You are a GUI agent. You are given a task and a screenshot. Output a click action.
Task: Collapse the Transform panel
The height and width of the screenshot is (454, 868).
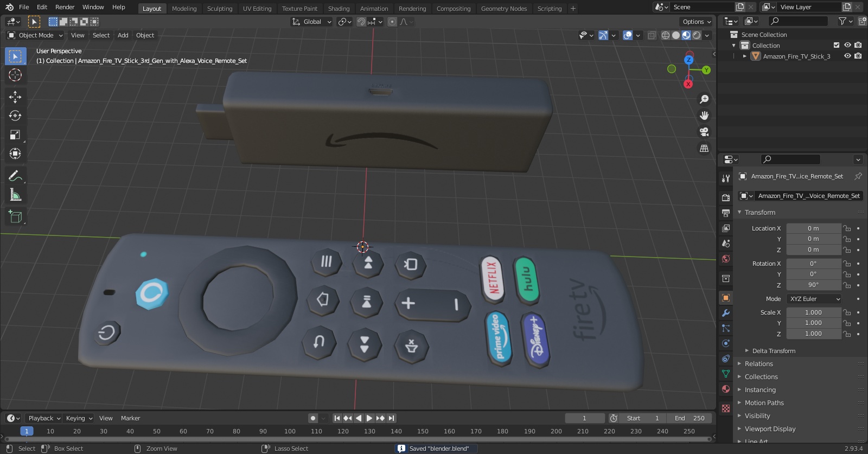click(759, 212)
